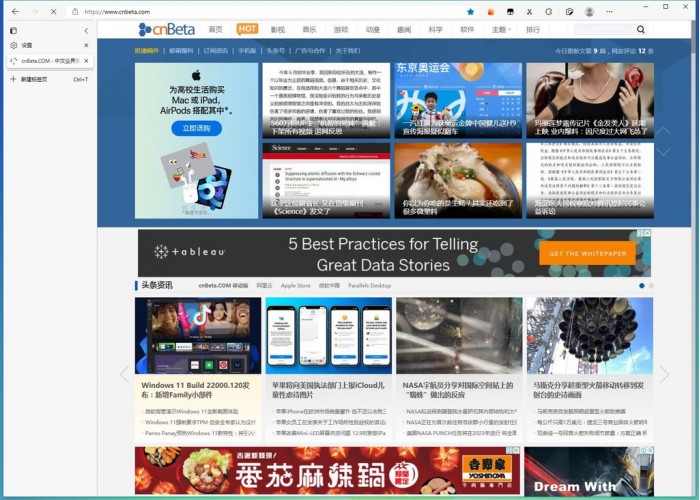The width and height of the screenshot is (700, 500).
Task: Click the toolbar icon right of the orange extension
Action: coord(510,12)
